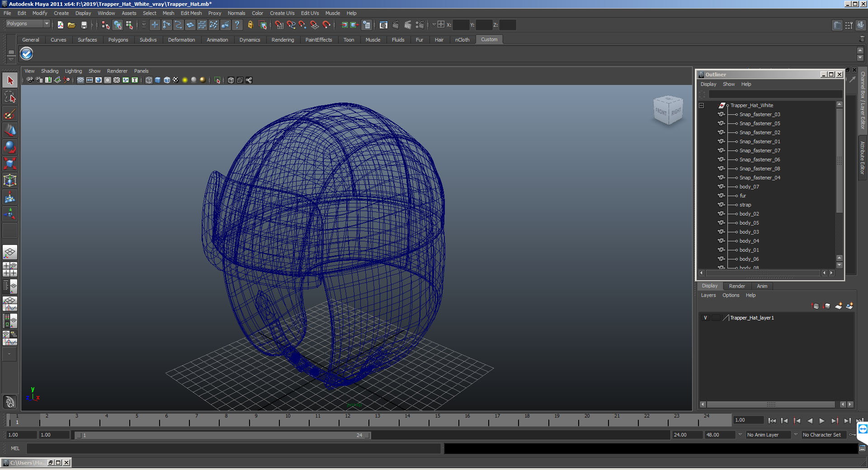Open the Create UVs menu
Image resolution: width=868 pixels, height=470 pixels.
282,13
